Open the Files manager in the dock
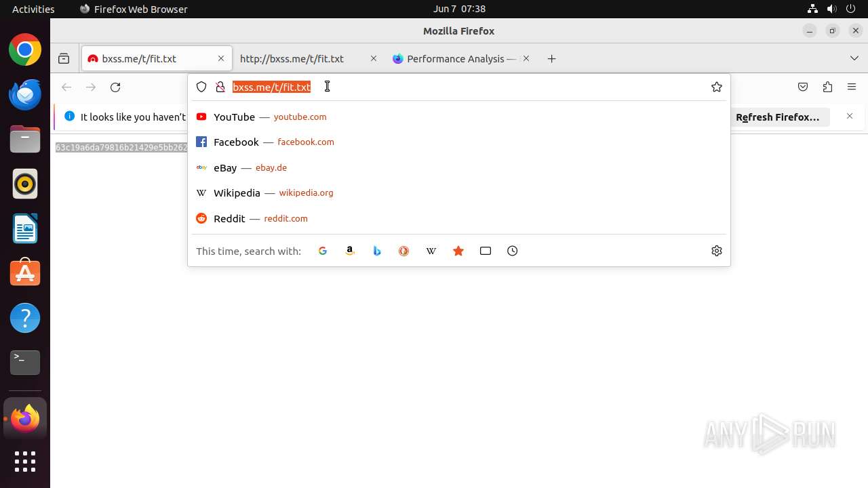 coord(25,139)
